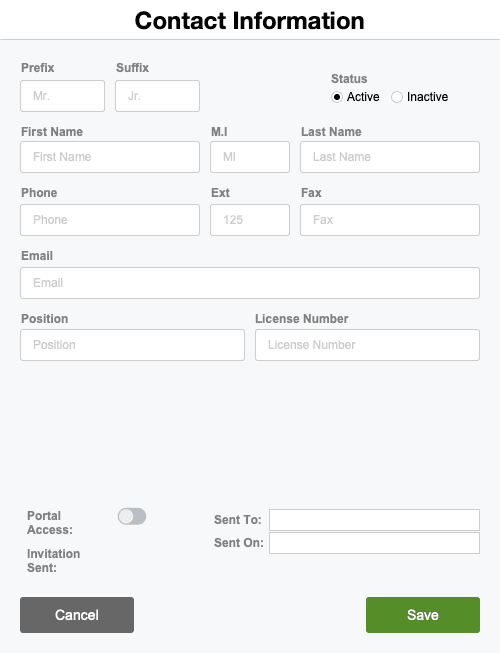Focus the Position input field
This screenshot has height=653, width=500.
pyautogui.click(x=132, y=345)
